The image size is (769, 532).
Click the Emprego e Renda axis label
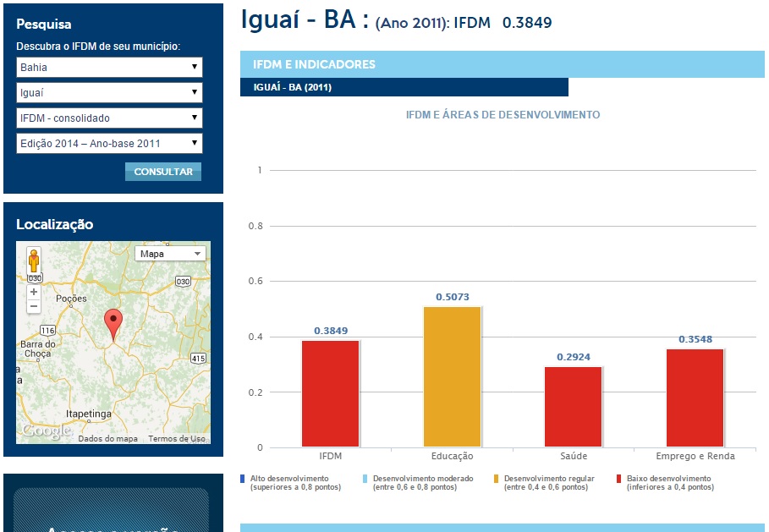click(695, 456)
